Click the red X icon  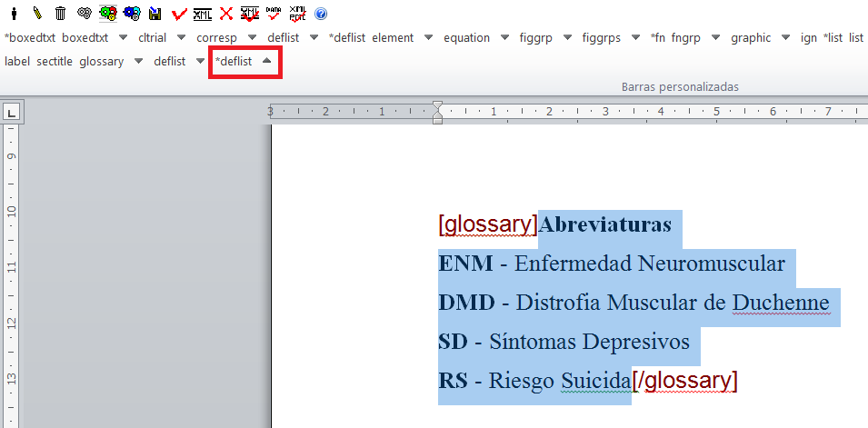[x=226, y=14]
